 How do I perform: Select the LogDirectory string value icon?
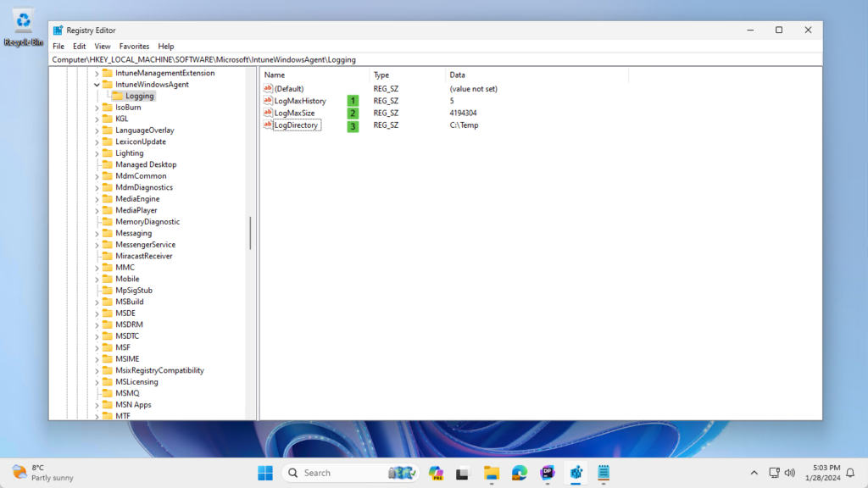267,125
